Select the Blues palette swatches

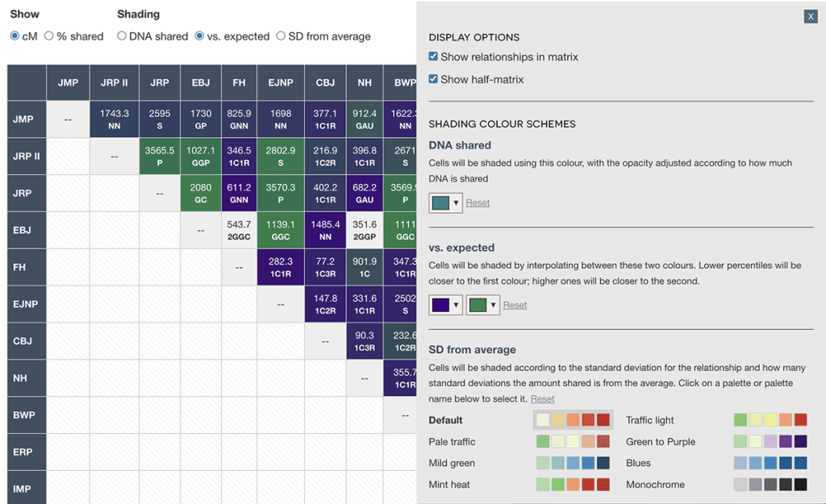tap(770, 464)
